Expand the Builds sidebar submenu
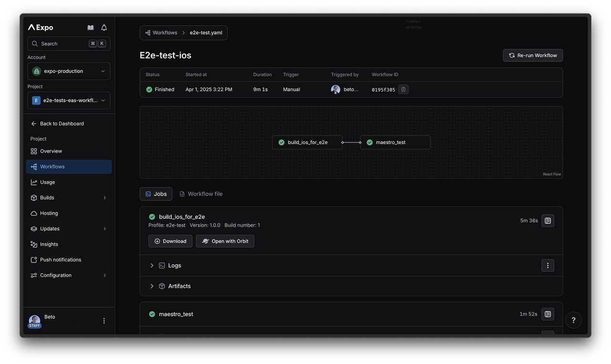The image size is (611, 364). point(105,198)
